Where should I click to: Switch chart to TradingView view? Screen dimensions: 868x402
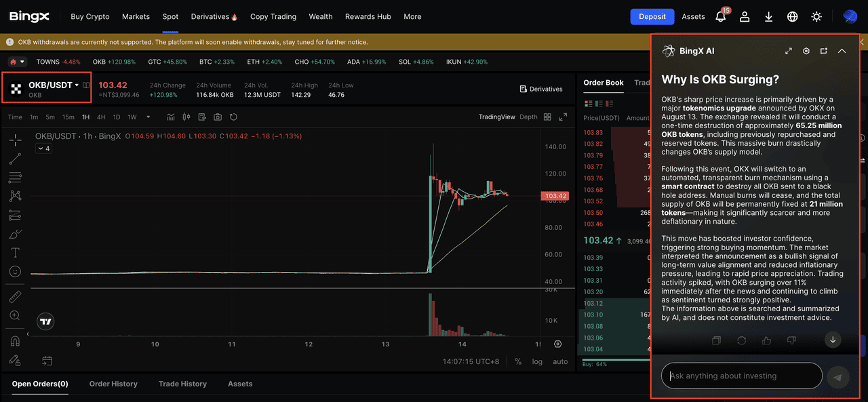click(497, 117)
